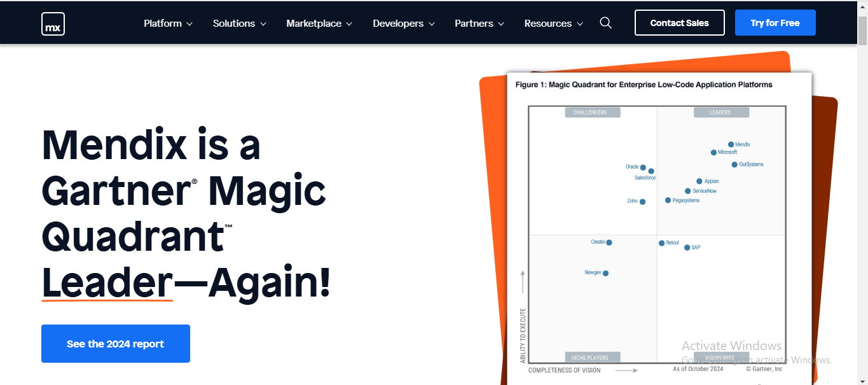Image resolution: width=868 pixels, height=385 pixels.
Task: Click the Try for Free button
Action: click(775, 23)
